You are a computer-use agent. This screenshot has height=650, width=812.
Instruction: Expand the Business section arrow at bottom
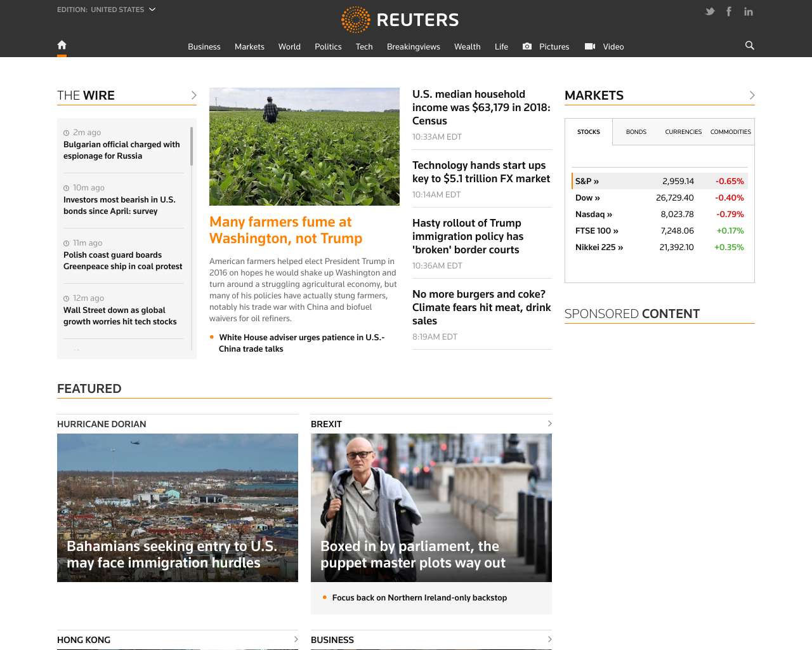(549, 639)
